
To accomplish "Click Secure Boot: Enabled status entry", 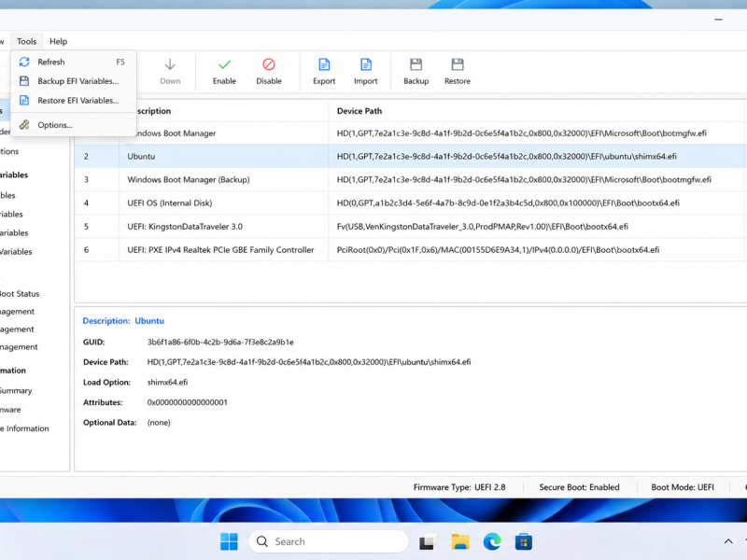I will click(579, 487).
